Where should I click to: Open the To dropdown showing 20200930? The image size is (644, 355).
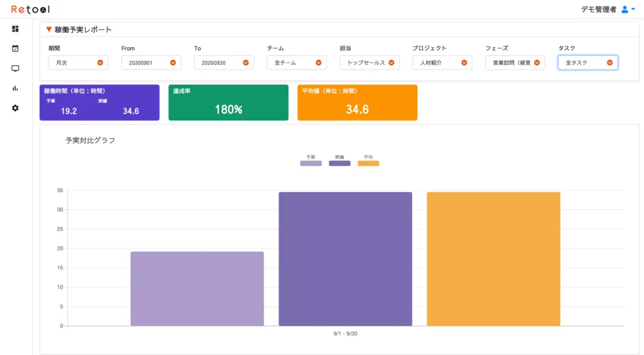224,62
